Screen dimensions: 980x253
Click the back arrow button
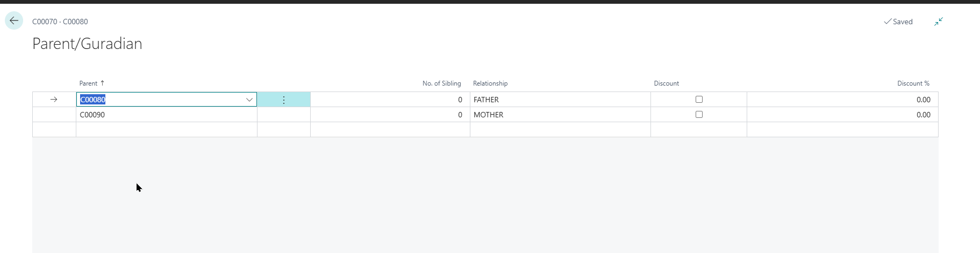pyautogui.click(x=14, y=21)
